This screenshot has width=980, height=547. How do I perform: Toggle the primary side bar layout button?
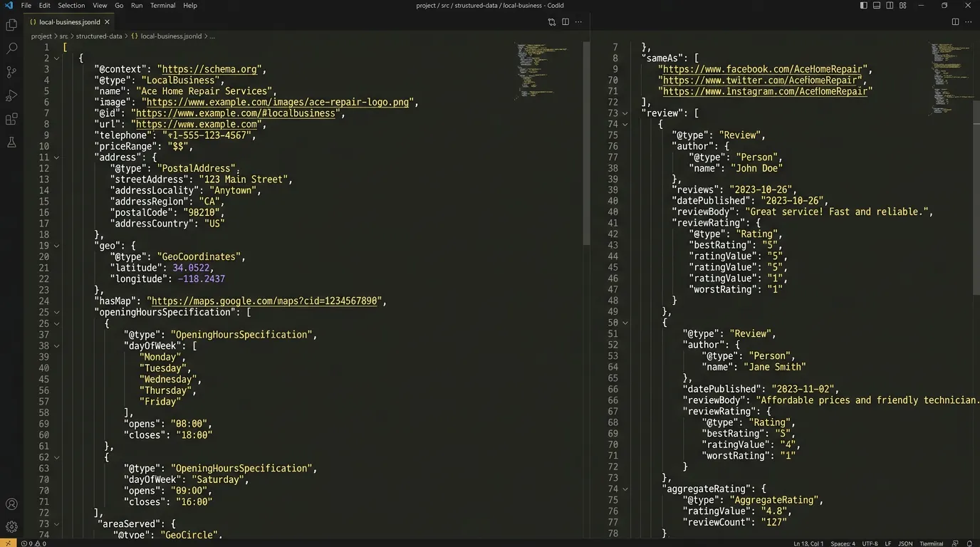pyautogui.click(x=864, y=5)
